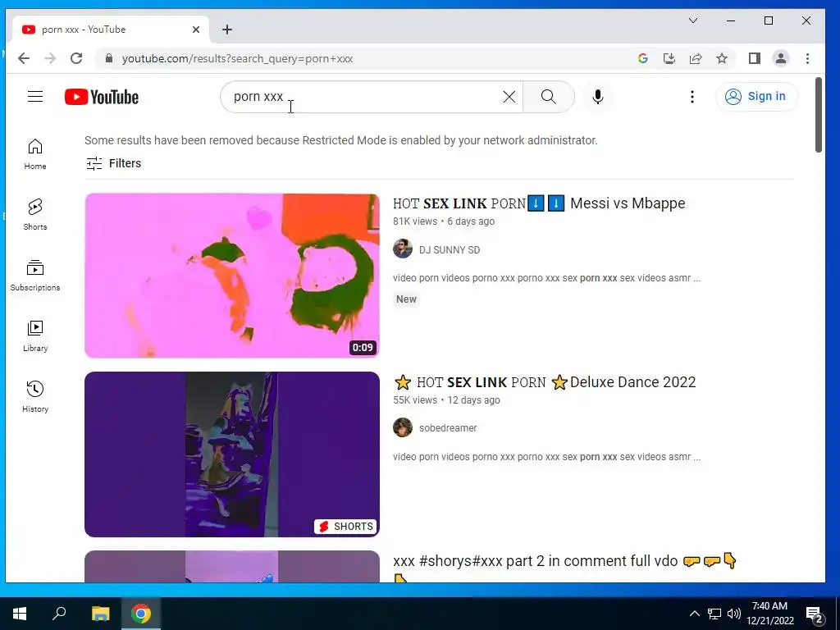
Task: Open the Windows Start menu
Action: point(20,614)
